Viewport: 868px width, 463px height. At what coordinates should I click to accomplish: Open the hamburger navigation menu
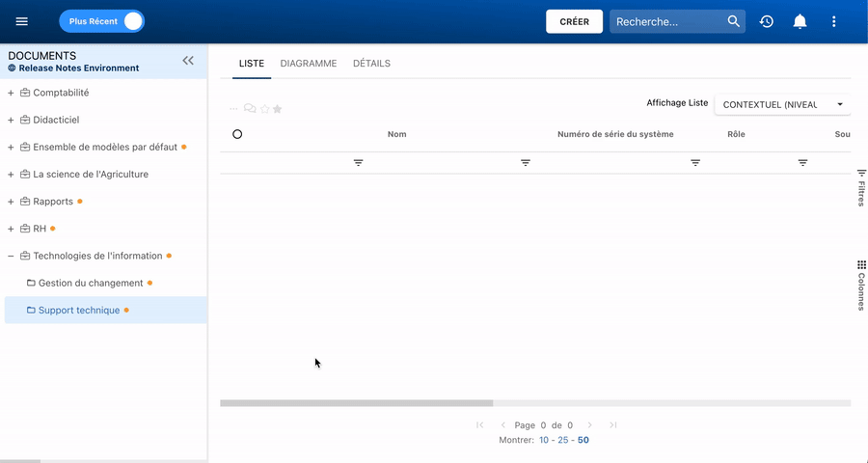pyautogui.click(x=21, y=21)
